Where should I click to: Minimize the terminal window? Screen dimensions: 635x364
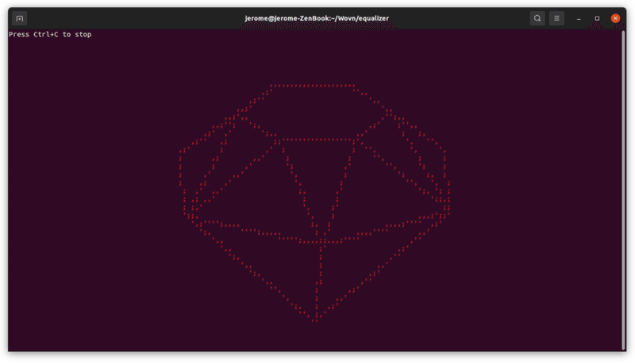[x=579, y=18]
